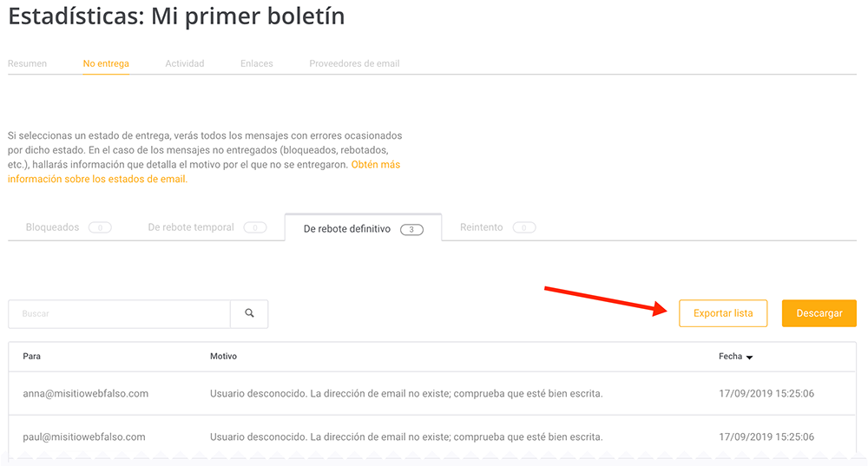868x466 pixels.
Task: Go to the Enlaces tab
Action: click(257, 63)
